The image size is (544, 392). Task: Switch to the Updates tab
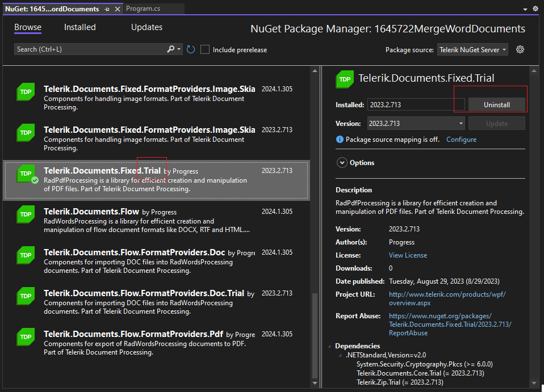click(147, 27)
